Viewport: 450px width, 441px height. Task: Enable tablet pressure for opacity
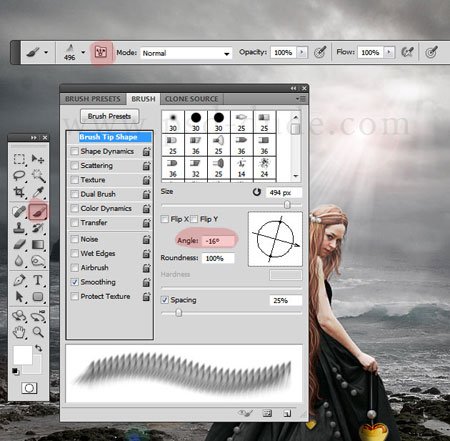point(320,52)
